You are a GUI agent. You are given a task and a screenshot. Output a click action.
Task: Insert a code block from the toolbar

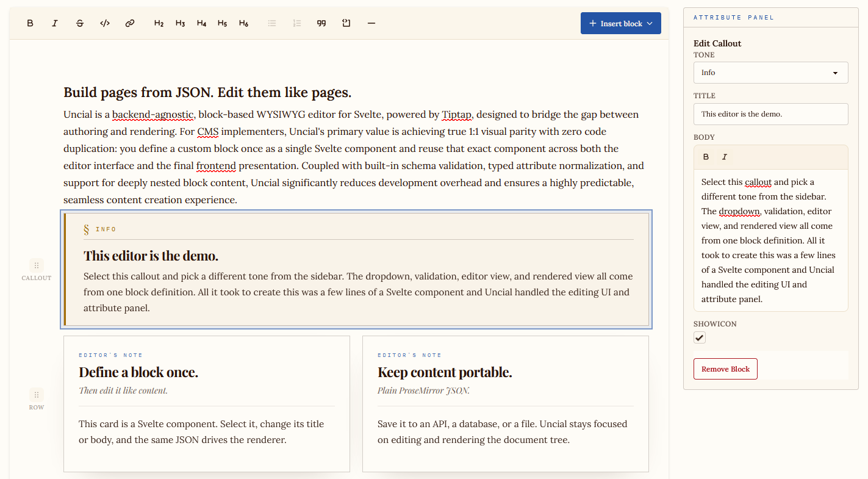tap(346, 23)
